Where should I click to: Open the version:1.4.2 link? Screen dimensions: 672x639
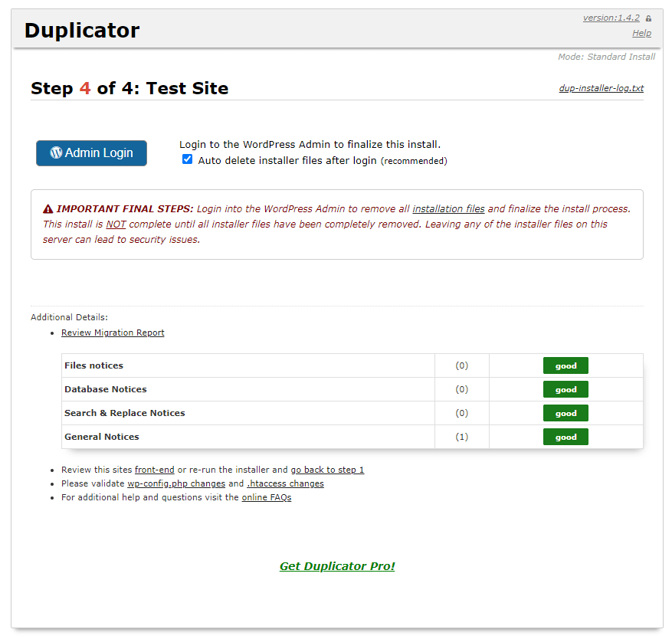click(611, 18)
